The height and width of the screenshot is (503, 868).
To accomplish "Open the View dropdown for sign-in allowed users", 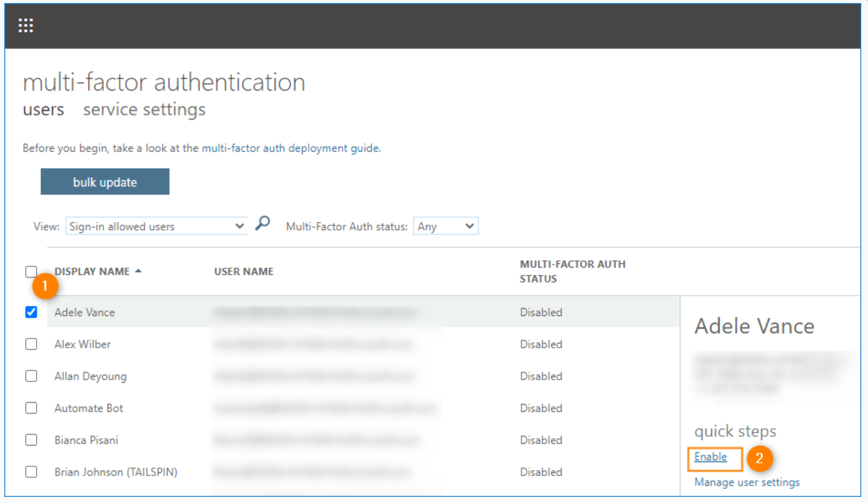I will coord(156,226).
